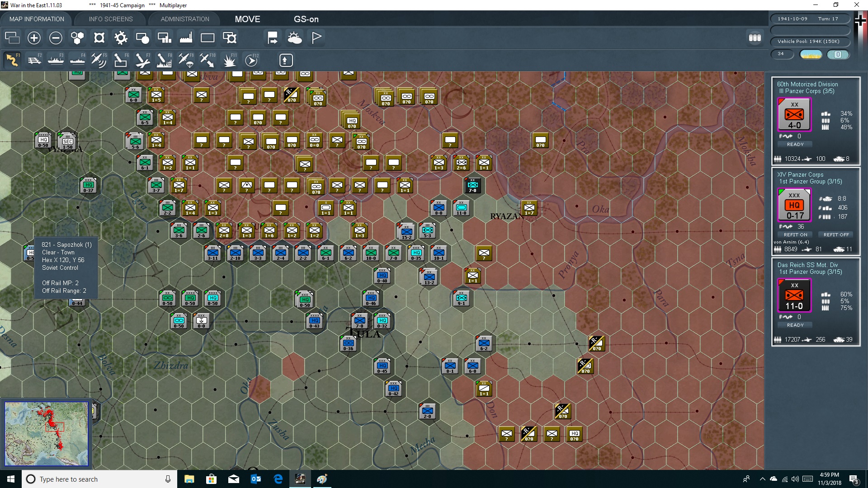Open Microsoft Edge from the taskbar
This screenshot has height=488, width=868.
(278, 479)
